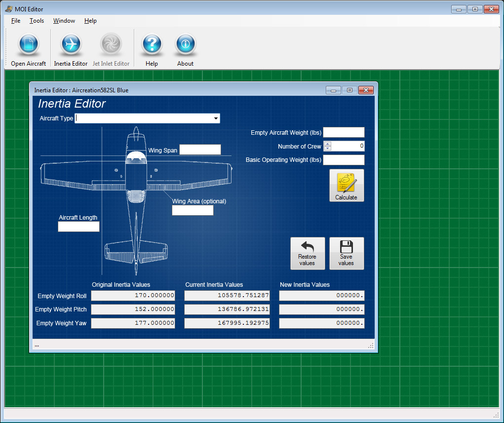Click the Wing Area (optional) input field
The width and height of the screenshot is (504, 423).
coord(193,210)
